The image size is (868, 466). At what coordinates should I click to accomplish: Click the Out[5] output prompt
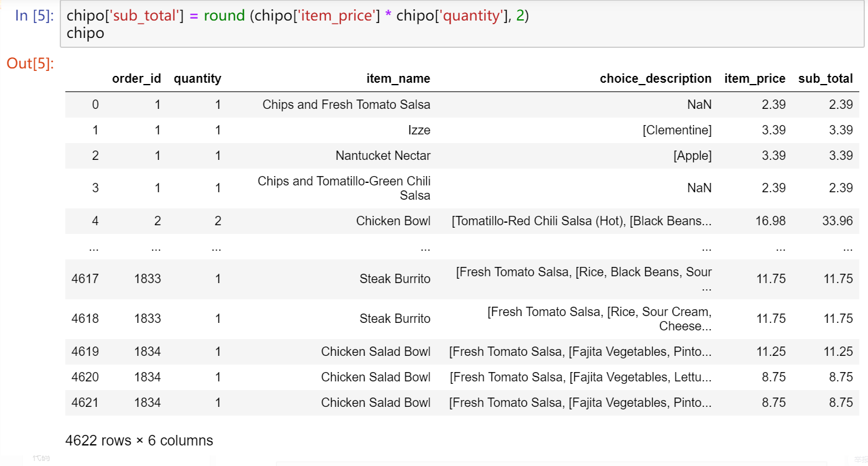click(30, 63)
